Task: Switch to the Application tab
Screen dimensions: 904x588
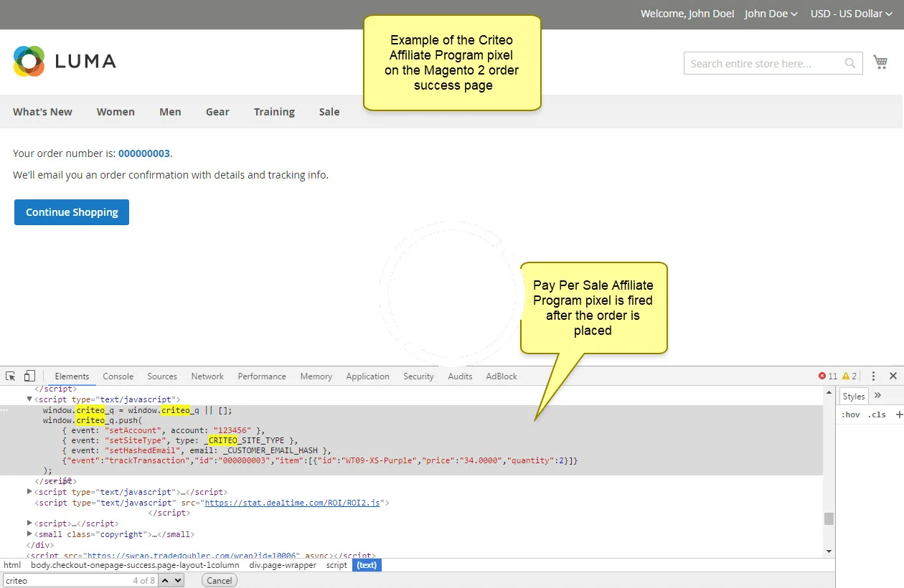Action: pyautogui.click(x=367, y=376)
